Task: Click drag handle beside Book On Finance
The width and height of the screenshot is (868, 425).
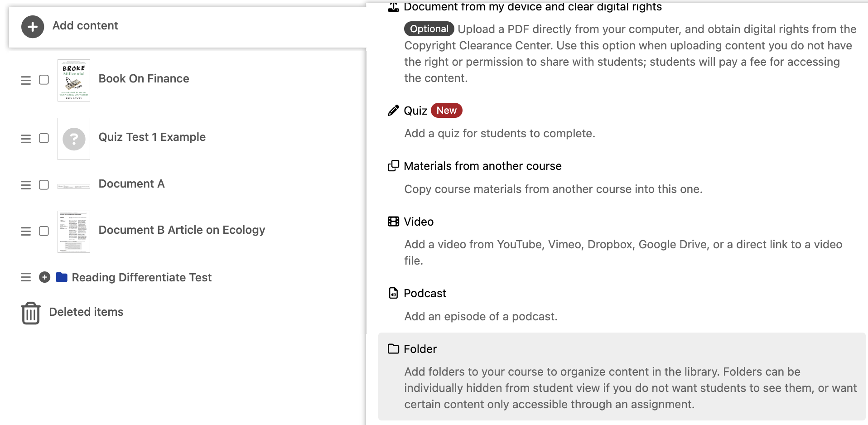Action: 26,80
